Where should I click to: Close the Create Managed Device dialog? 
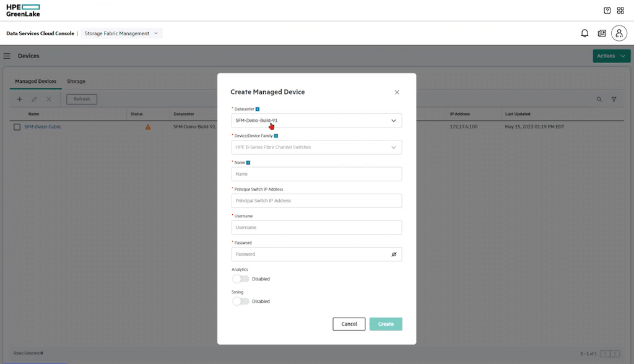397,92
